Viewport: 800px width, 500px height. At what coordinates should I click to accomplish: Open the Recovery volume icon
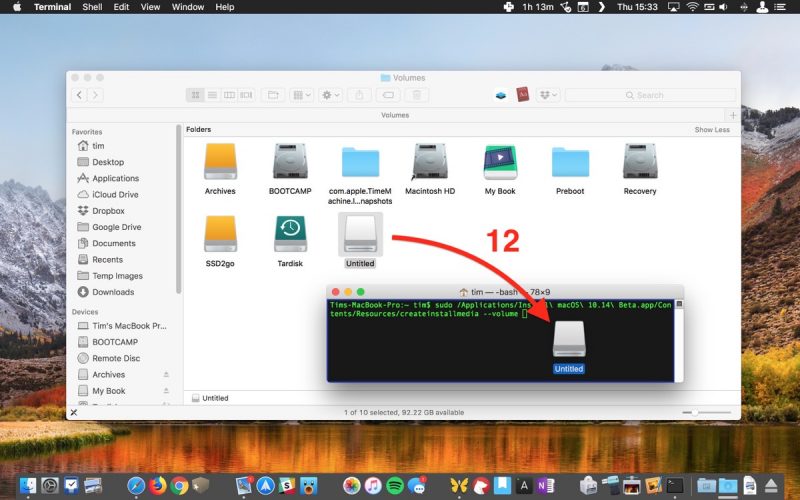[x=640, y=161]
